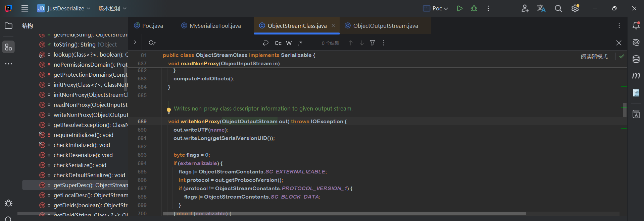Open the AI Assistant spiral icon
This screenshot has height=221, width=644.
(x=636, y=42)
